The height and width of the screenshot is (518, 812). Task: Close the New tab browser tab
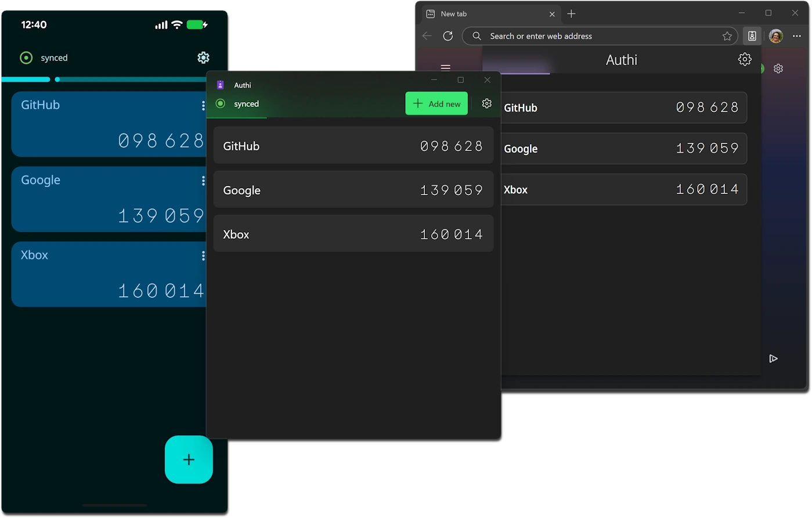(x=552, y=14)
